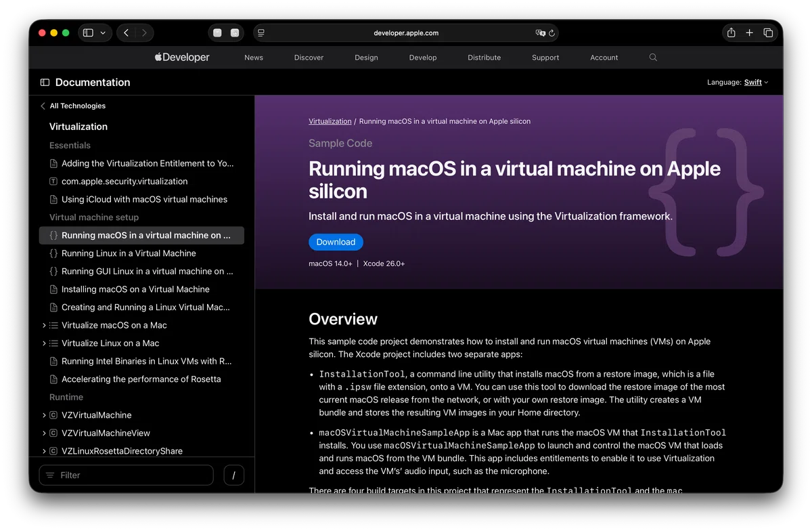Click list icon beside Virtualize macOS on a Mac

click(x=54, y=325)
